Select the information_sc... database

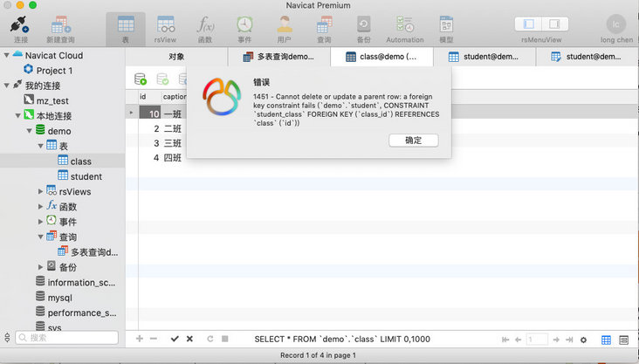(x=81, y=282)
